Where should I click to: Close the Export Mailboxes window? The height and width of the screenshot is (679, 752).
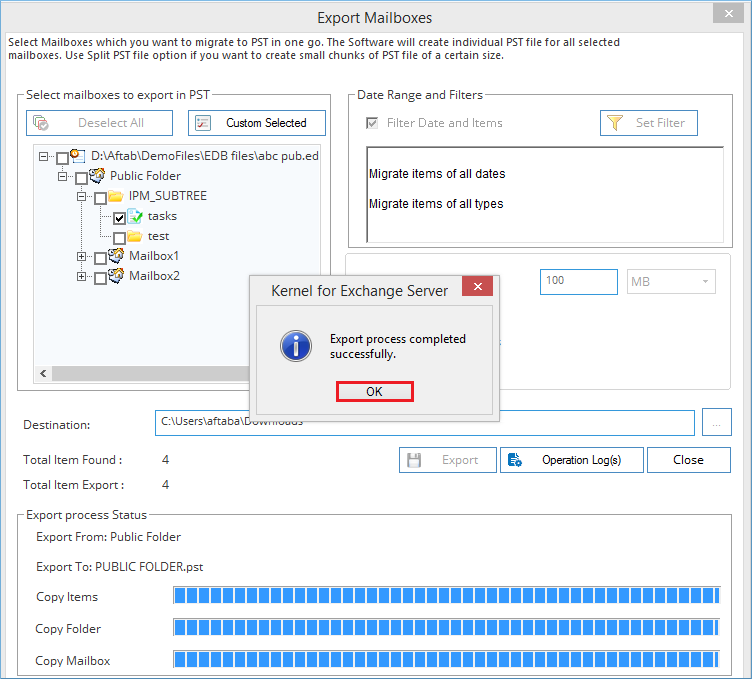[x=728, y=13]
